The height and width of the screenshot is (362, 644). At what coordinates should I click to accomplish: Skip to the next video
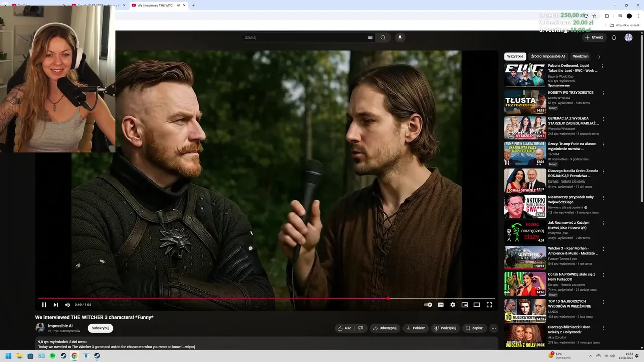point(56,305)
